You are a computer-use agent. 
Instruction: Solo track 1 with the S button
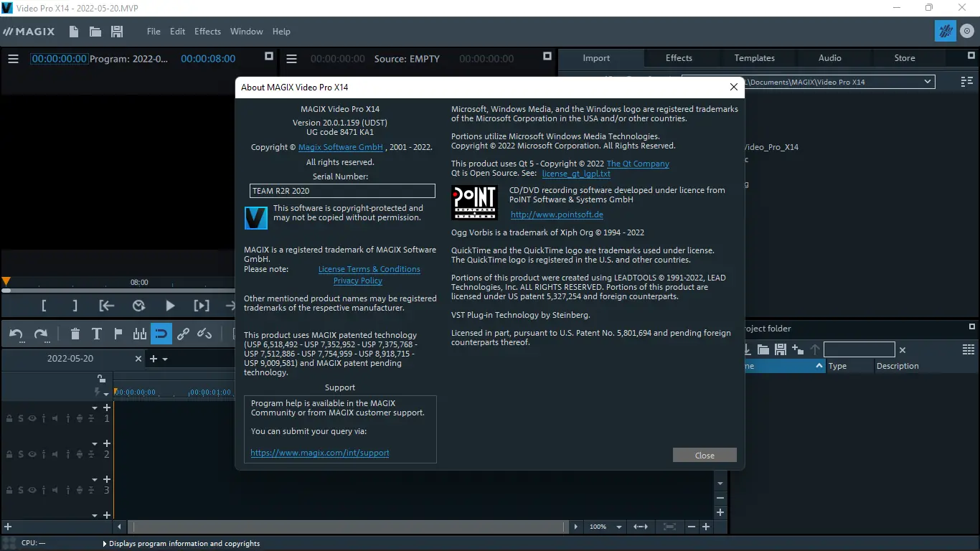click(21, 419)
